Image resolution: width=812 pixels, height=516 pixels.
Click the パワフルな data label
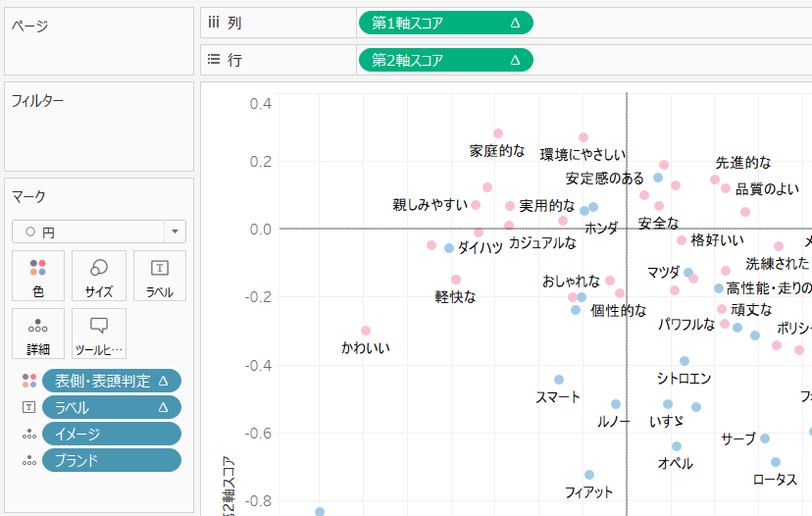coord(686,325)
